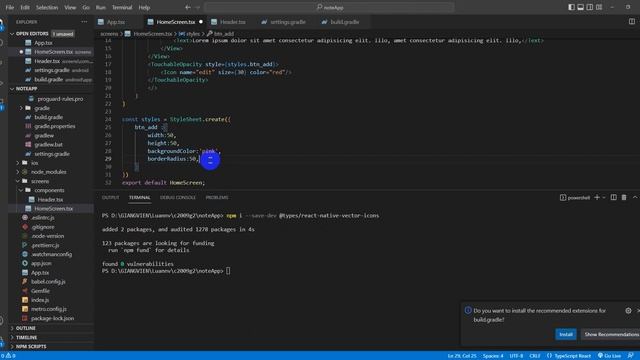Screen dimensions: 640x360
Task: Open the Go menu
Action: pyautogui.click(x=86, y=7)
